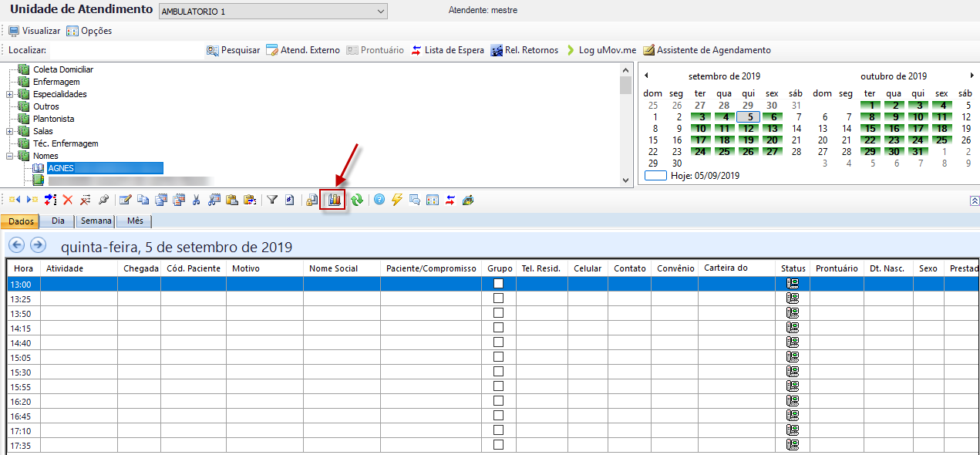Click the Paciente/Compromisso column header
The height and width of the screenshot is (455, 980).
(431, 268)
